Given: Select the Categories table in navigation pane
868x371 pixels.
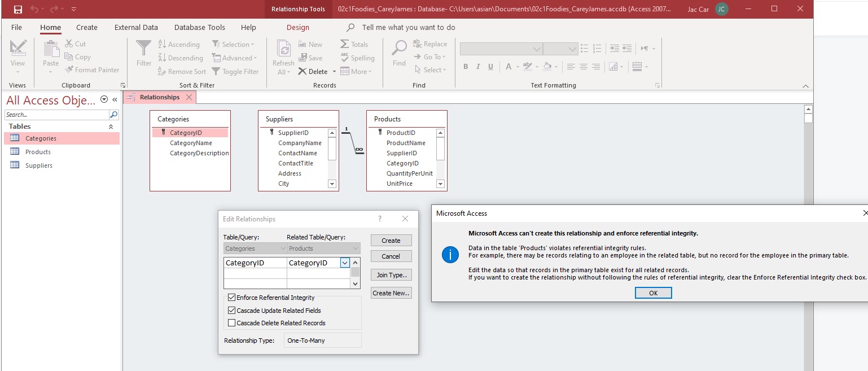Looking at the screenshot, I should [x=61, y=138].
